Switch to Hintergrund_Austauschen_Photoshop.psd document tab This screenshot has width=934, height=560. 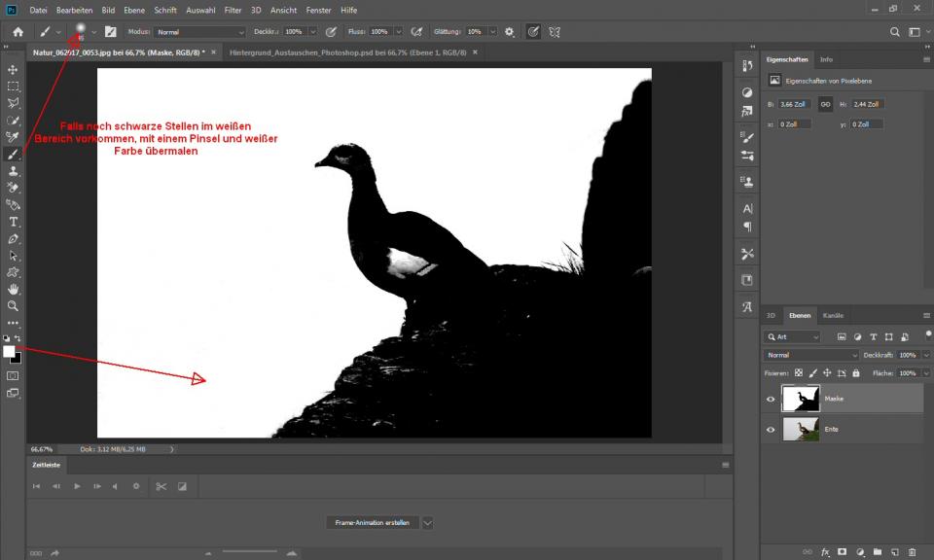coord(348,52)
